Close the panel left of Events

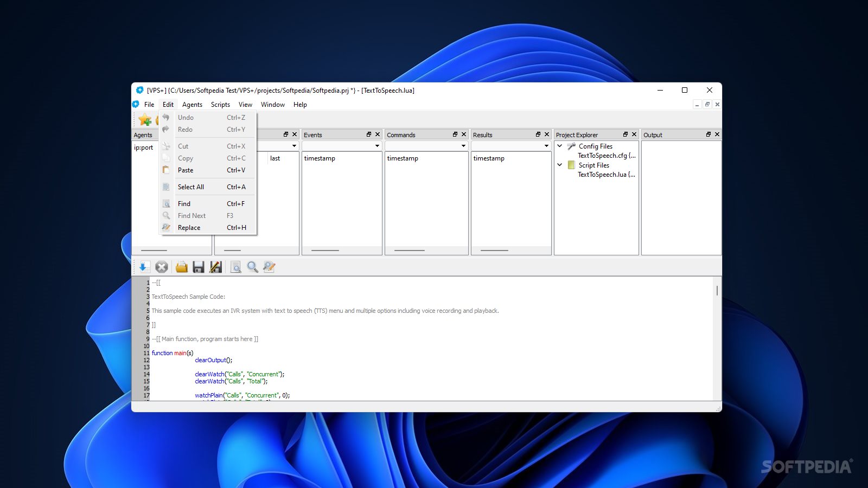pyautogui.click(x=295, y=134)
